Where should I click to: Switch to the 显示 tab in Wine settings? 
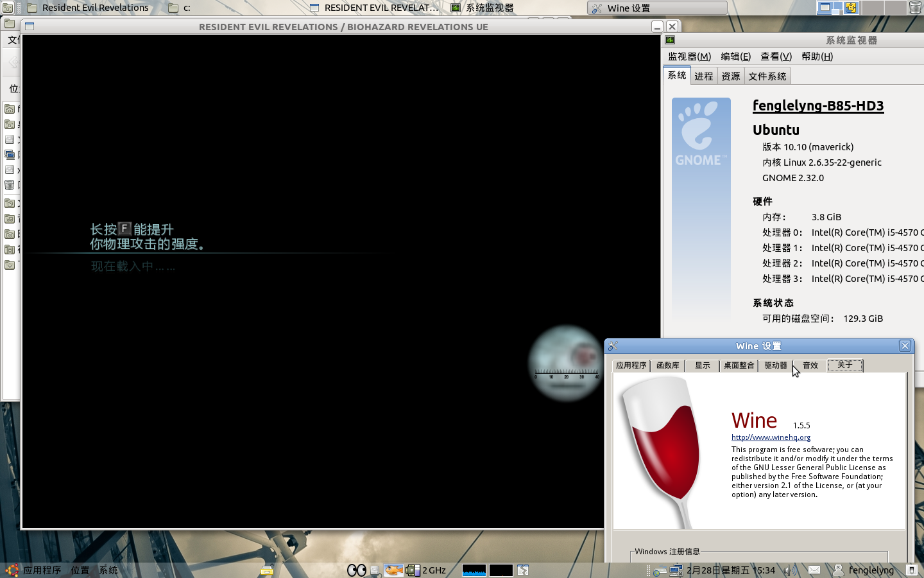pyautogui.click(x=703, y=365)
